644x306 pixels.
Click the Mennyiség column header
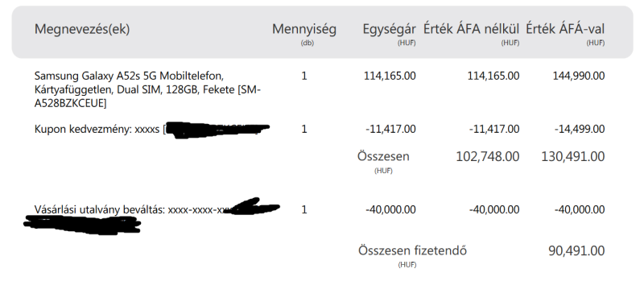point(304,29)
